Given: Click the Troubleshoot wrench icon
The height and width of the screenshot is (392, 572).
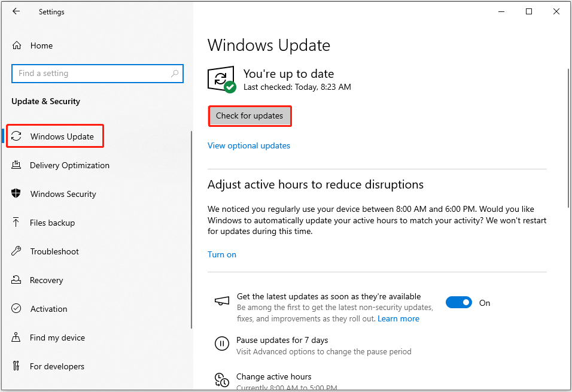Looking at the screenshot, I should coord(17,251).
